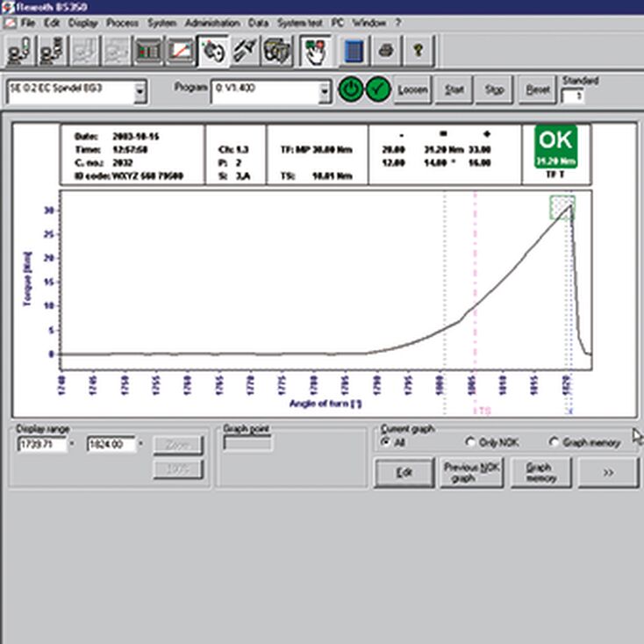Click the second greyed-out toolbar icon
This screenshot has height=644, width=644.
[x=116, y=51]
